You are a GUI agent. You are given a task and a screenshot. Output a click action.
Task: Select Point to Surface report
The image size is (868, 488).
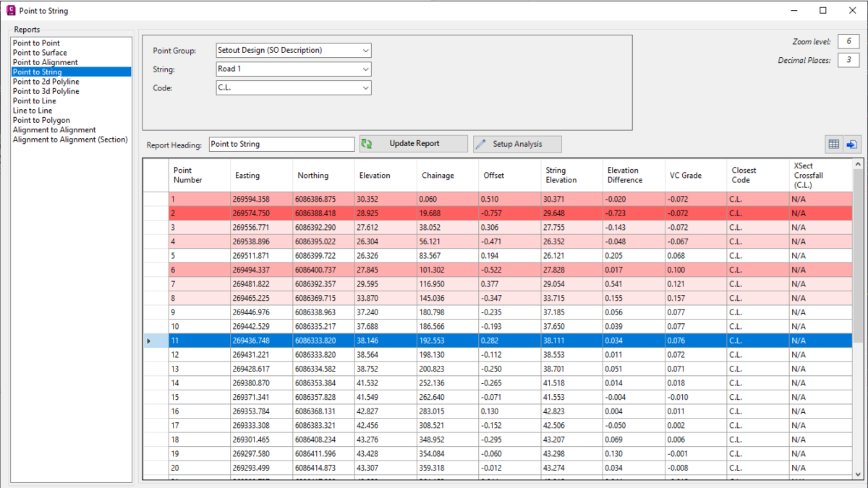point(40,53)
